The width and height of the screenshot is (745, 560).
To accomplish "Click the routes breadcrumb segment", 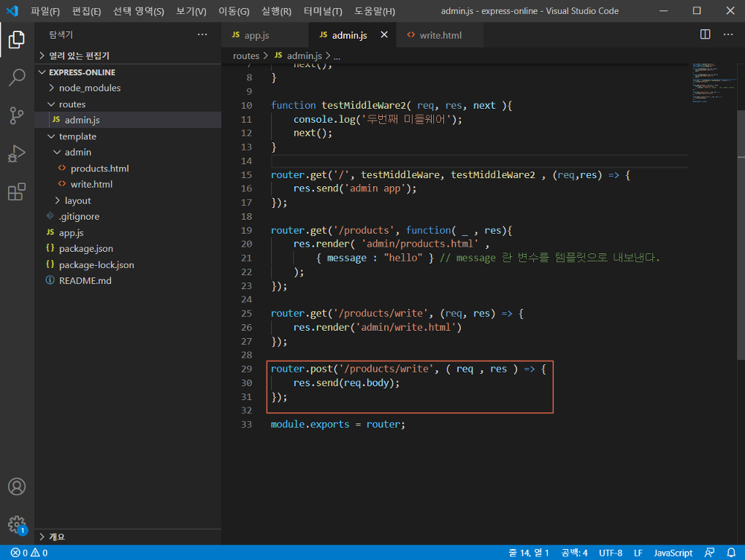I will [x=245, y=56].
